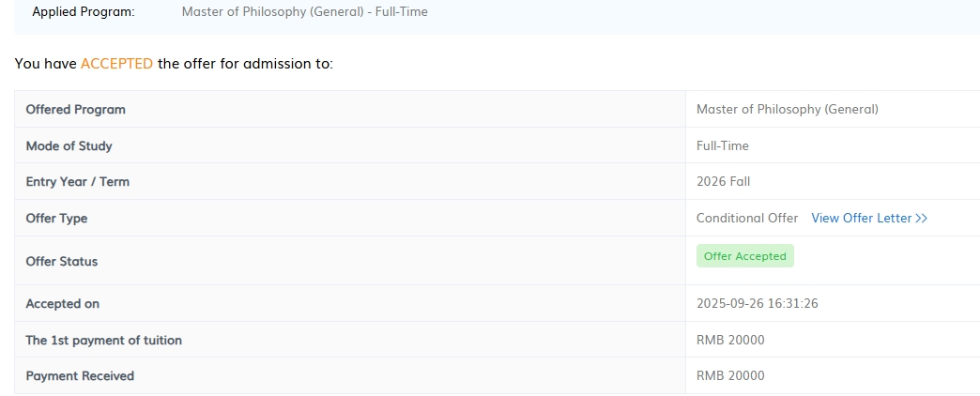Viewport: 980px width, 396px height.
Task: Click the Accepted on row label
Action: 62,303
